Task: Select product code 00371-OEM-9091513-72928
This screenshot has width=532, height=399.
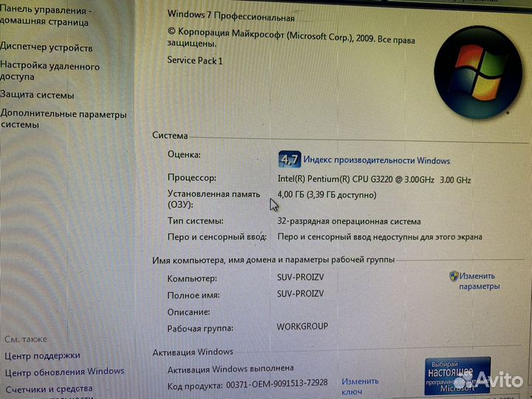Action: coord(277,383)
